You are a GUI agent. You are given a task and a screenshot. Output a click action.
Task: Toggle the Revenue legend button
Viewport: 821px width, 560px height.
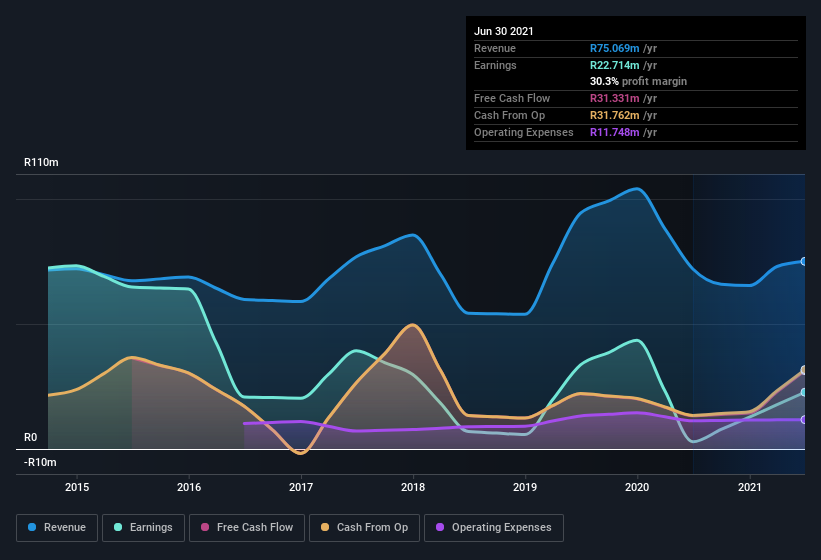click(x=57, y=528)
